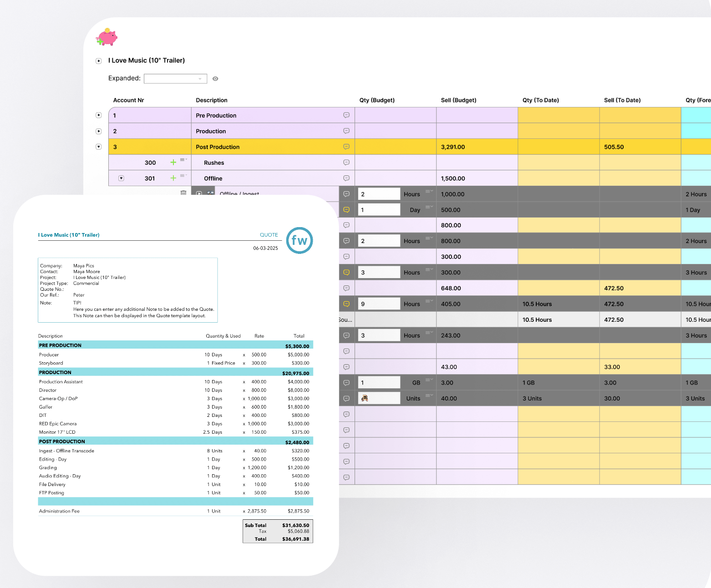Click the green plus on account 301
Screen dimensions: 711x588
pyautogui.click(x=173, y=178)
